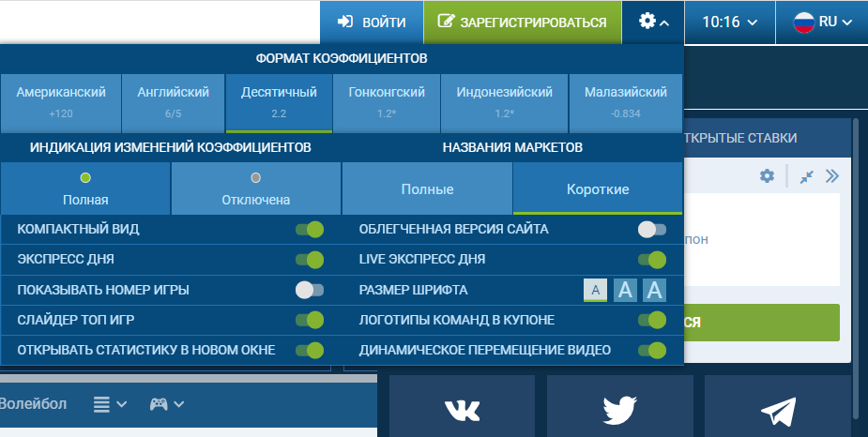Select the smallest font size icon
This screenshot has width=868, height=437.
coord(595,290)
